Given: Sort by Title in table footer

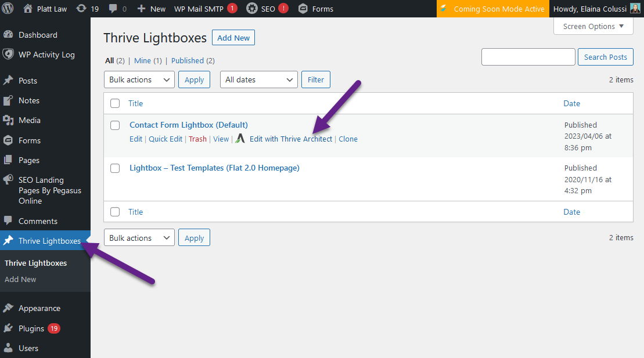Looking at the screenshot, I should [135, 212].
